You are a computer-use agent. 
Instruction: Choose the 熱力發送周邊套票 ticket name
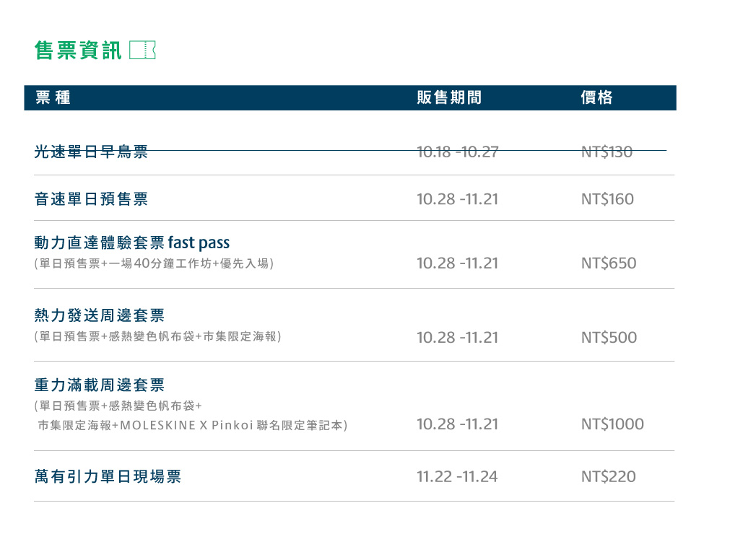coord(100,315)
